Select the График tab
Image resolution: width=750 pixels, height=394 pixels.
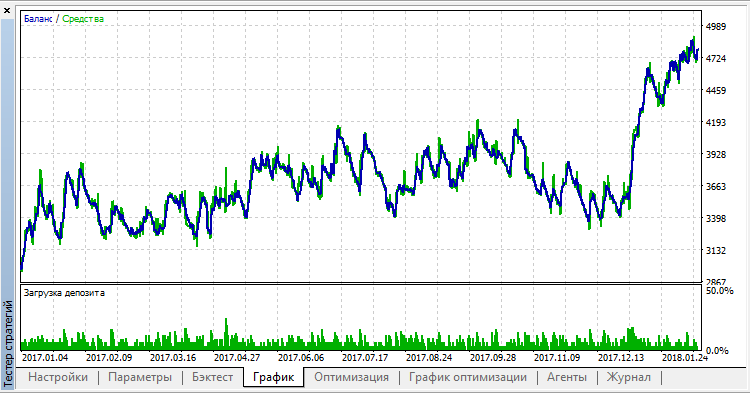273,377
